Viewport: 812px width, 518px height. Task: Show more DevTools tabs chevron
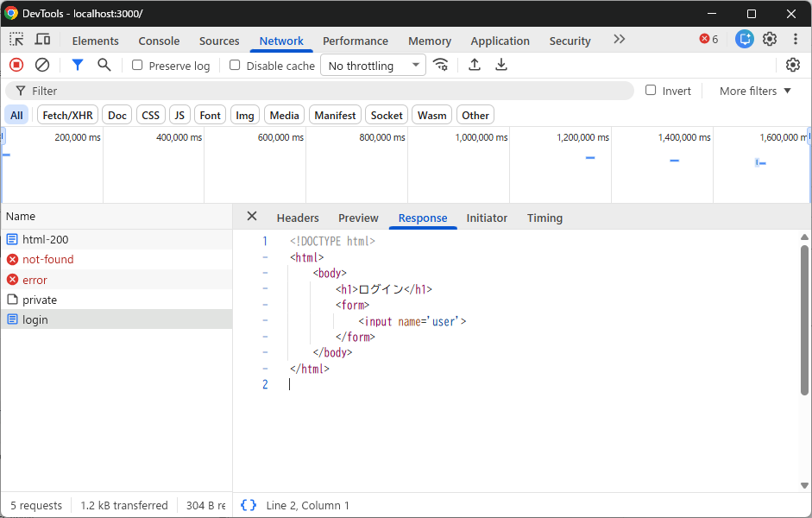[x=620, y=40]
